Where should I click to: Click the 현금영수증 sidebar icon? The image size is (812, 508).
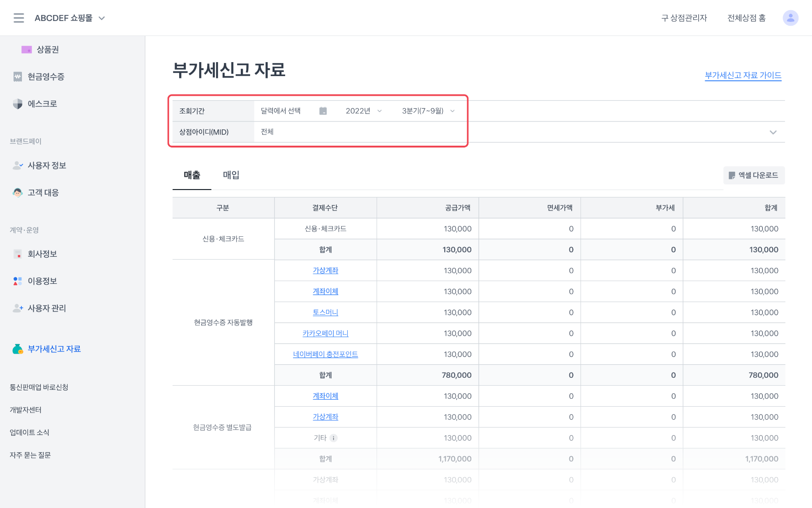[18, 77]
